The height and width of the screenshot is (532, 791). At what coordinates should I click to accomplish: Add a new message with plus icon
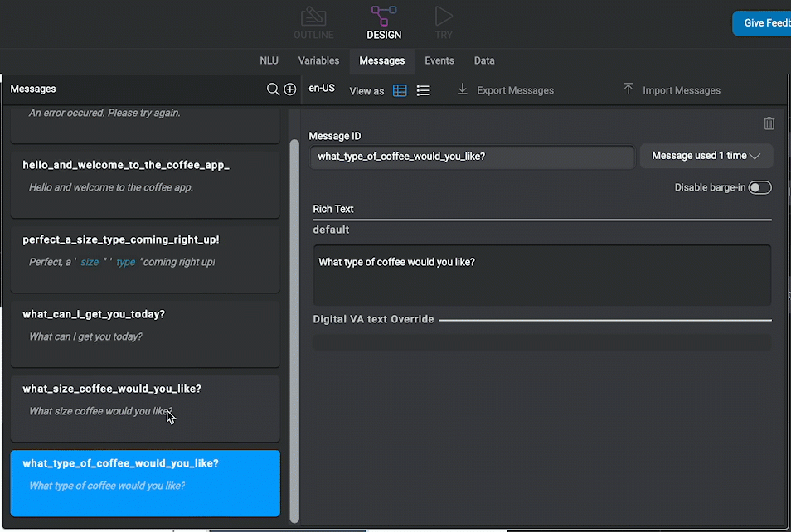point(290,89)
